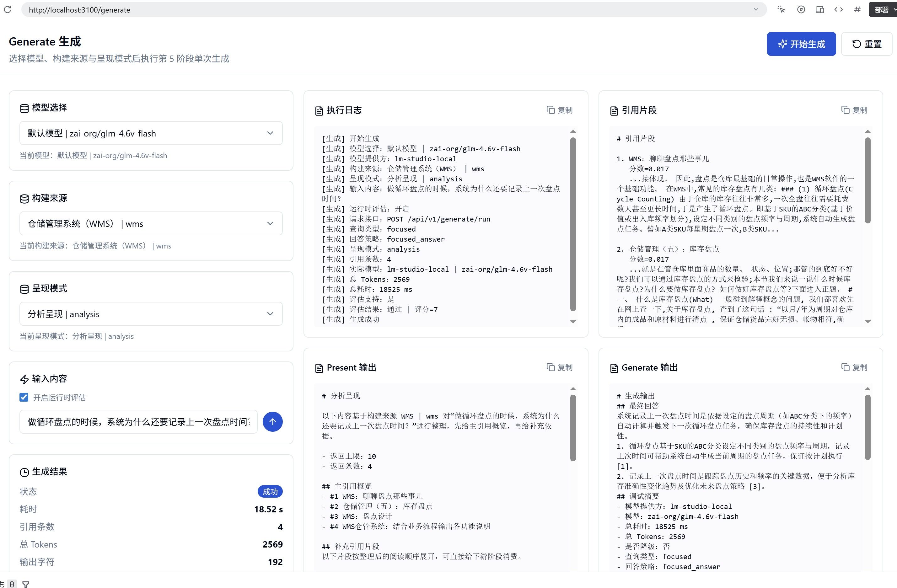Expand the URL bar history chevron
The image size is (897, 588).
756,10
